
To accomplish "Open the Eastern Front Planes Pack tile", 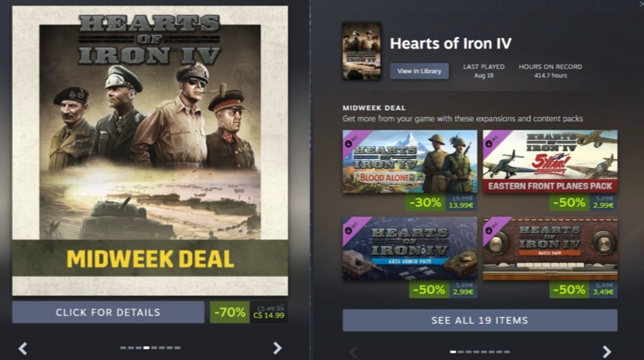I will (550, 162).
